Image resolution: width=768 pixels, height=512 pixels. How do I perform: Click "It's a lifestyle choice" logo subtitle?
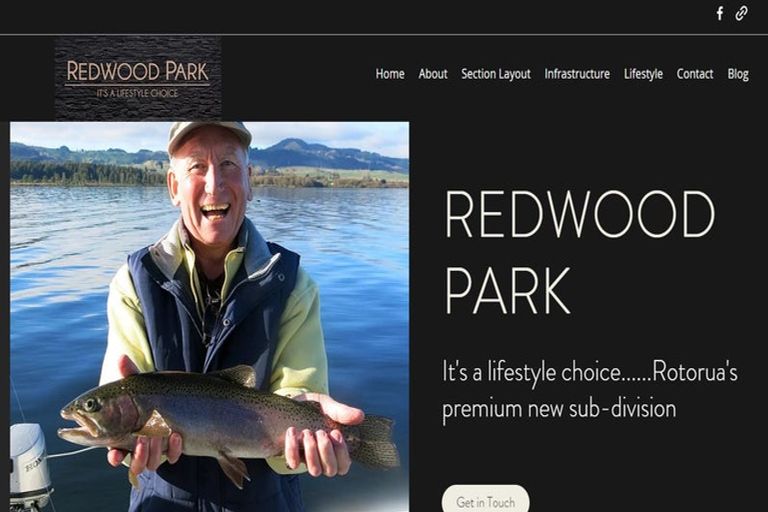137,93
